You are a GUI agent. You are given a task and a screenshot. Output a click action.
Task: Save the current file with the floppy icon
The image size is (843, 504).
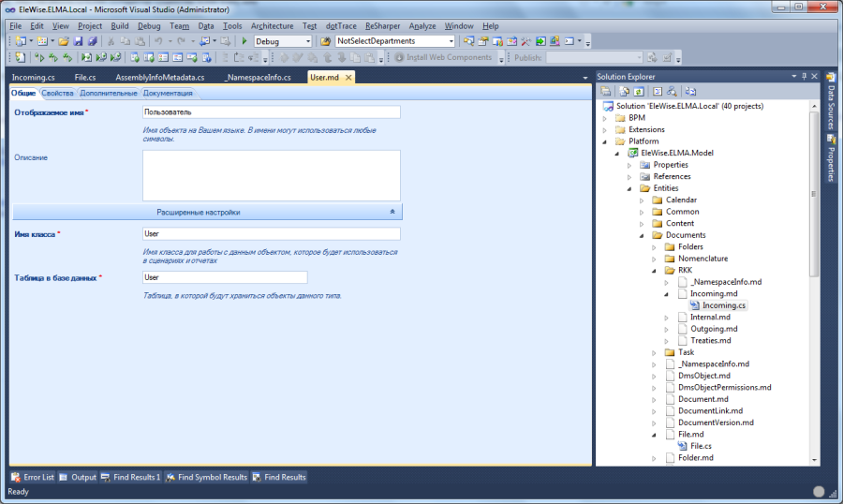[x=78, y=41]
